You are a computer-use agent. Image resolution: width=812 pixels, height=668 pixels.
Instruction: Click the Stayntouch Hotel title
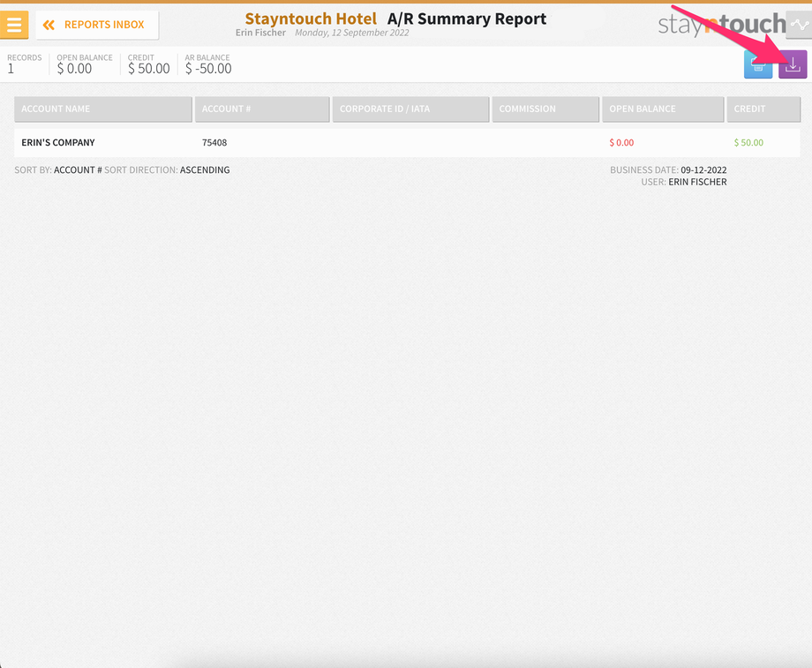(x=311, y=19)
